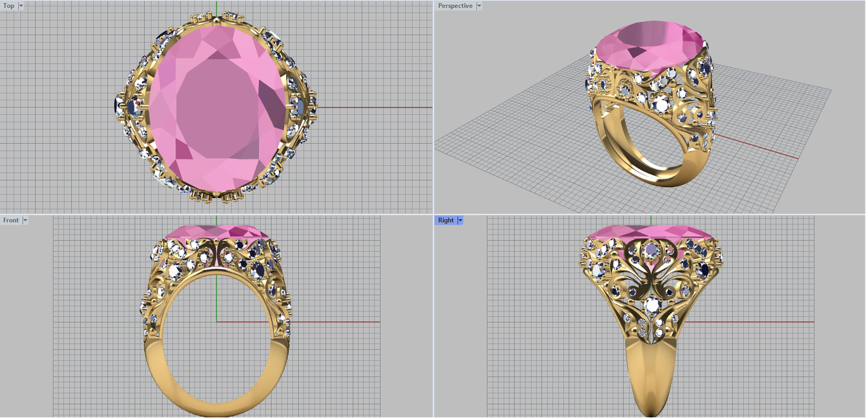This screenshot has height=419, width=868.
Task: Open the Top viewport dropdown arrow menu
Action: pyautogui.click(x=21, y=6)
